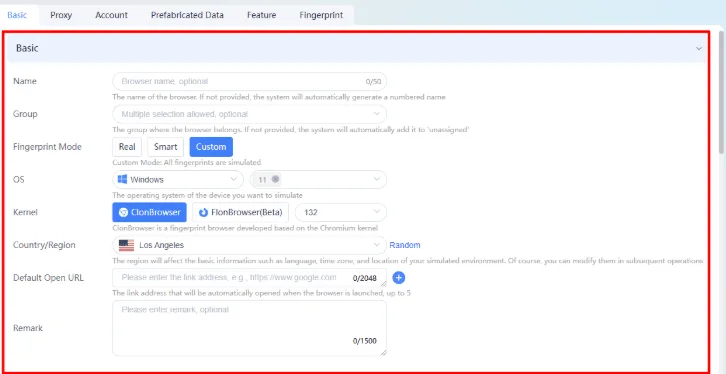Image resolution: width=726 pixels, height=374 pixels.
Task: Choose the ClonBrowser kernel
Action: [150, 212]
